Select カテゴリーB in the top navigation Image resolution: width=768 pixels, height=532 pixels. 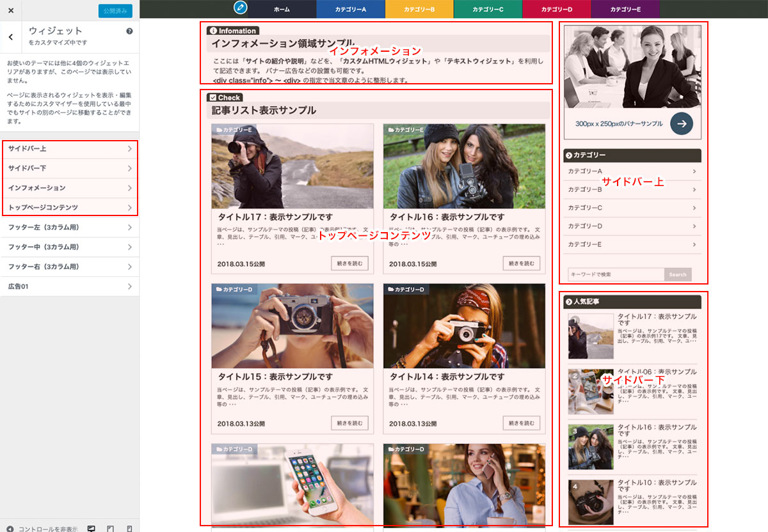(419, 9)
